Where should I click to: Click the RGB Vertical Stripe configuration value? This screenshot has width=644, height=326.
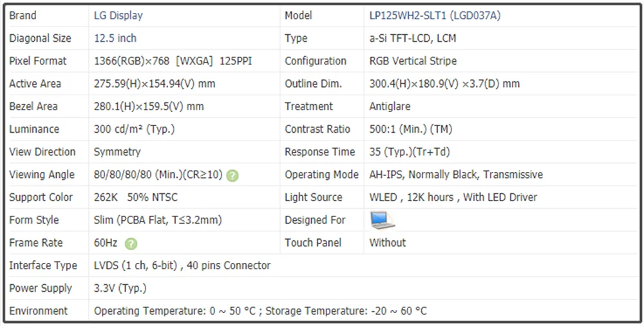[x=413, y=61]
